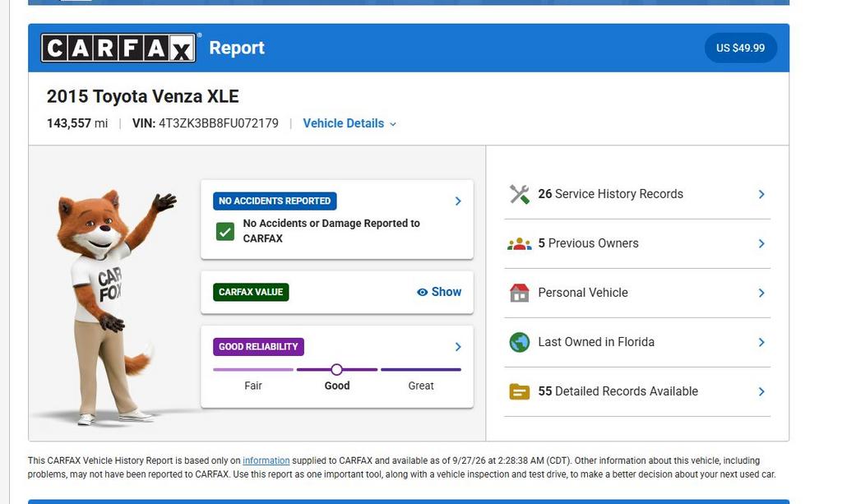Click the Previous Owners people icon
The width and height of the screenshot is (842, 504).
520,243
